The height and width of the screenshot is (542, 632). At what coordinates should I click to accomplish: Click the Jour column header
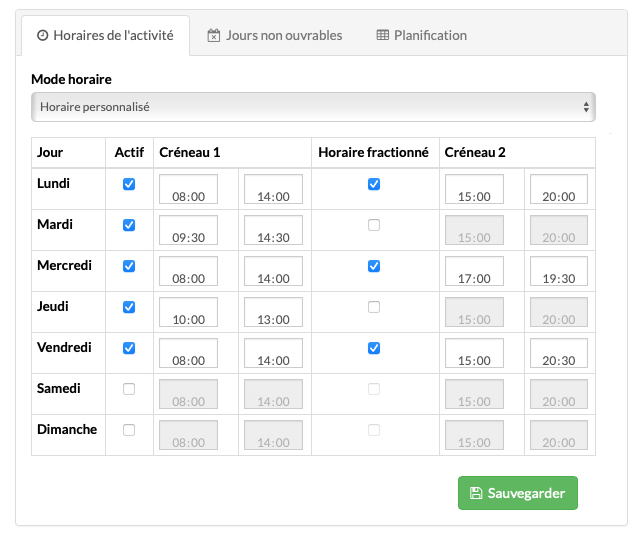pos(50,152)
